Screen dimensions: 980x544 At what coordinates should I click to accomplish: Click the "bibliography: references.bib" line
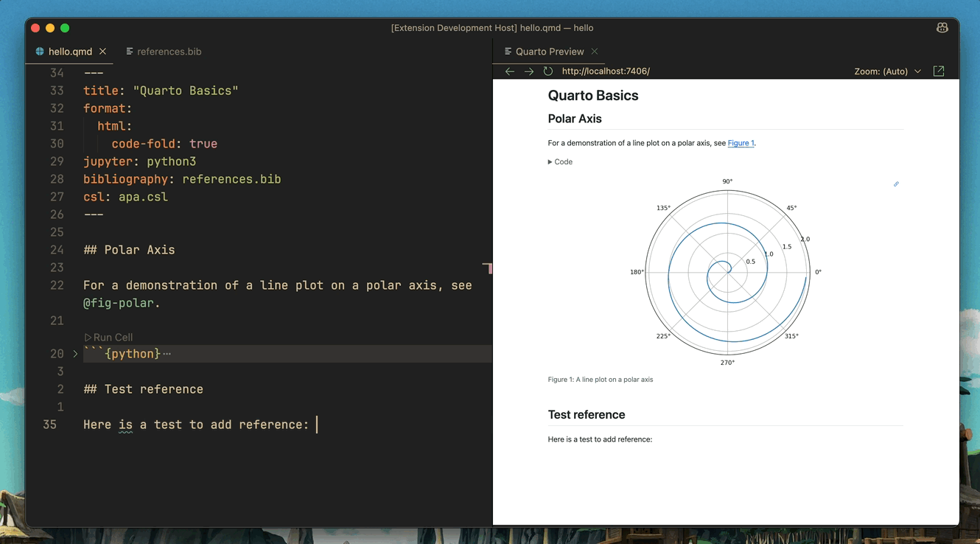[x=182, y=179]
